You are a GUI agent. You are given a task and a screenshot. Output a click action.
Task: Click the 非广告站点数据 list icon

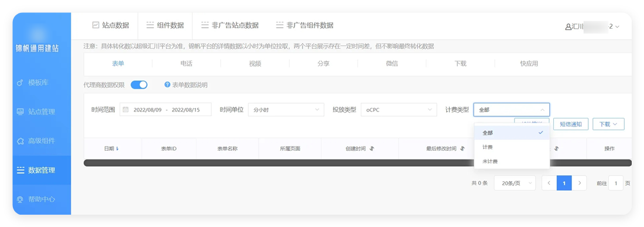click(x=205, y=25)
